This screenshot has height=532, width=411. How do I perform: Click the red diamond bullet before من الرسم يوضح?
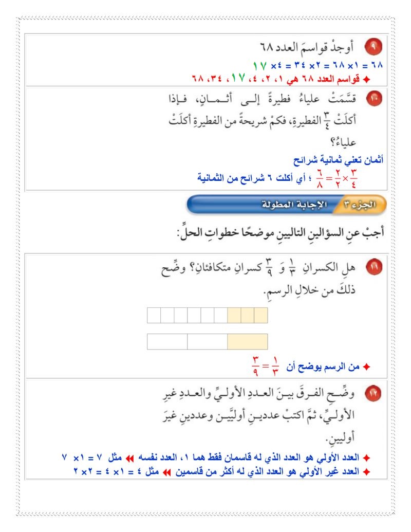[x=366, y=367]
